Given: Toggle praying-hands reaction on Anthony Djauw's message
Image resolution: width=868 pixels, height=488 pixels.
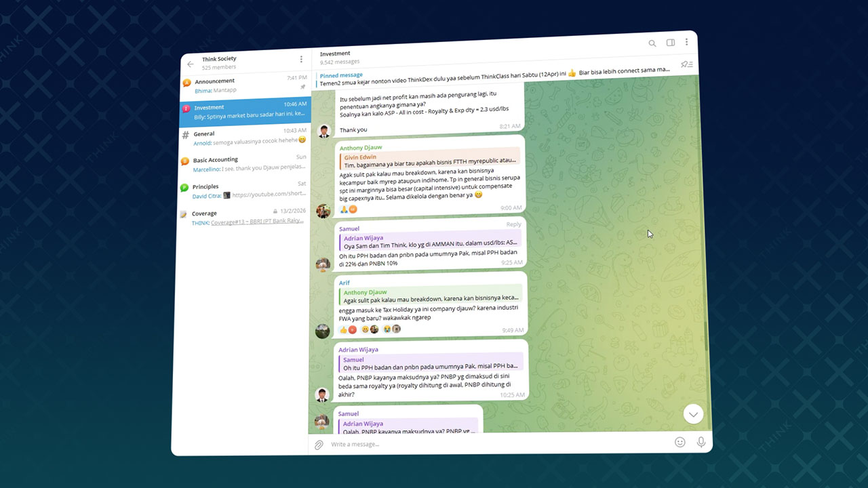Looking at the screenshot, I should pos(344,209).
